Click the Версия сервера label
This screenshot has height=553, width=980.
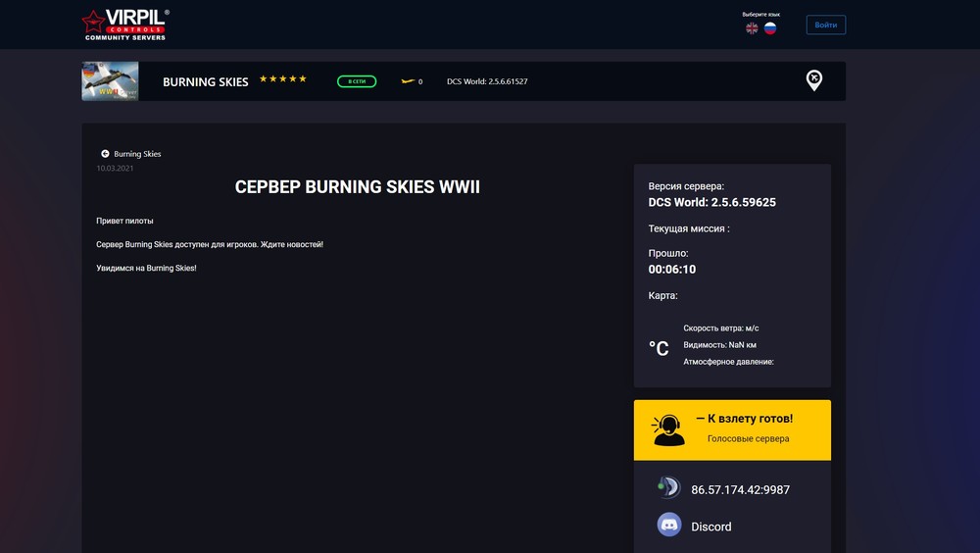(686, 186)
